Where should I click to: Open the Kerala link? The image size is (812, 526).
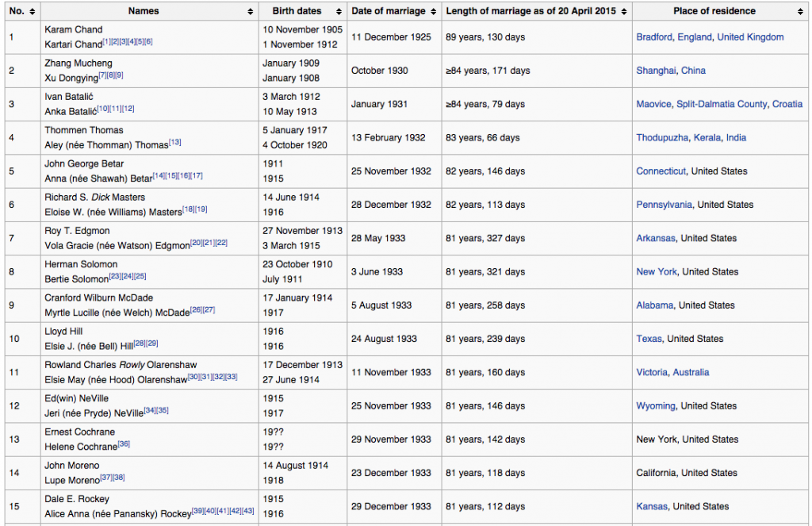707,138
